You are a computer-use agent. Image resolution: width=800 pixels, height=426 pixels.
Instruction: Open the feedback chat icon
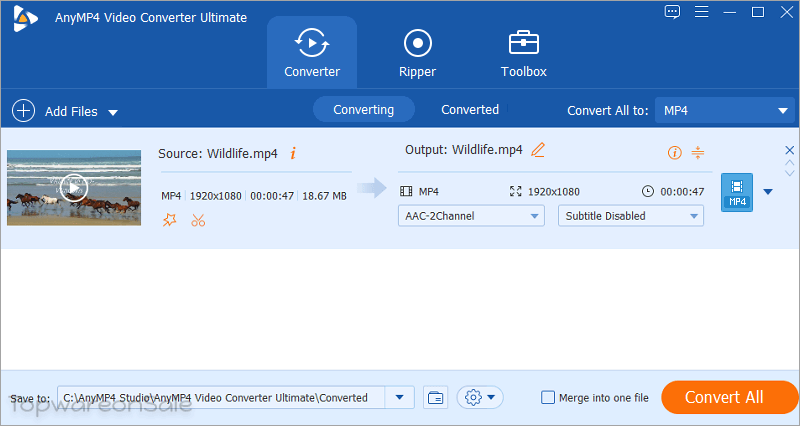tap(672, 12)
